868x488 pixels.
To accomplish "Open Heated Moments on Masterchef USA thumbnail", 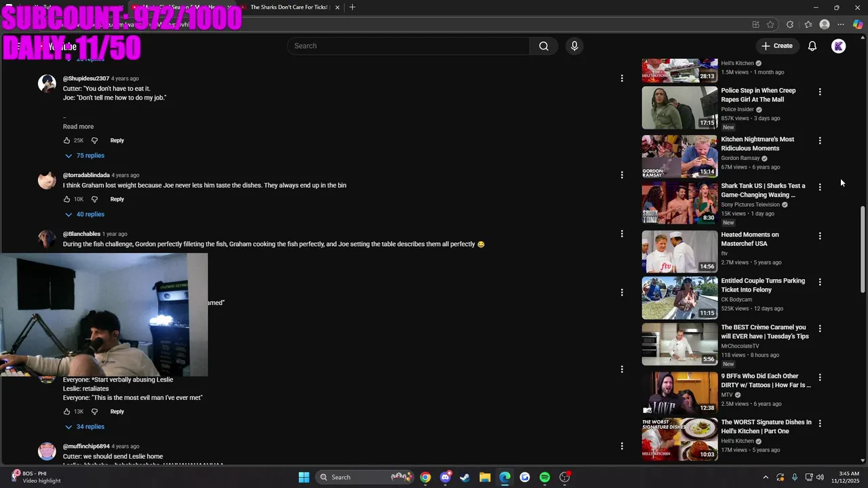I will tap(679, 251).
